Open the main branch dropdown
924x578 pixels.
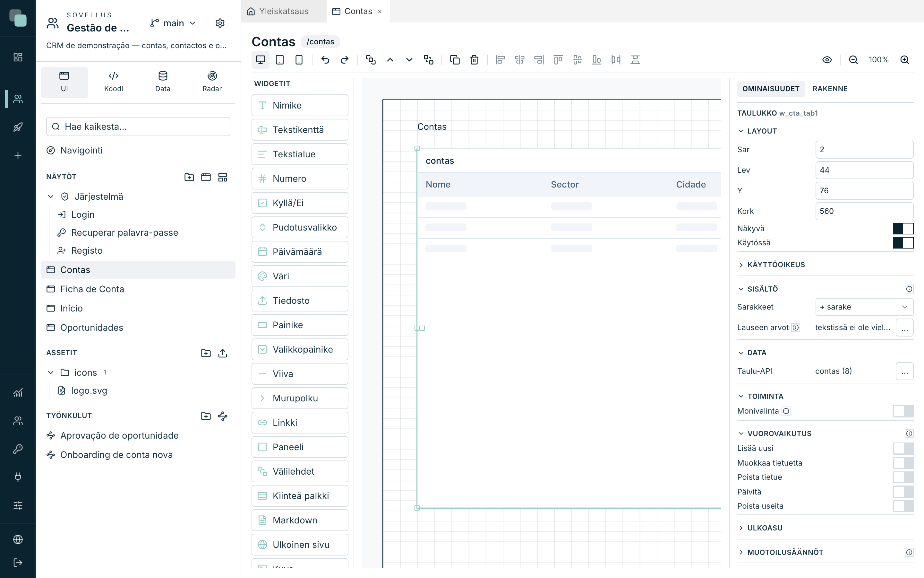173,23
